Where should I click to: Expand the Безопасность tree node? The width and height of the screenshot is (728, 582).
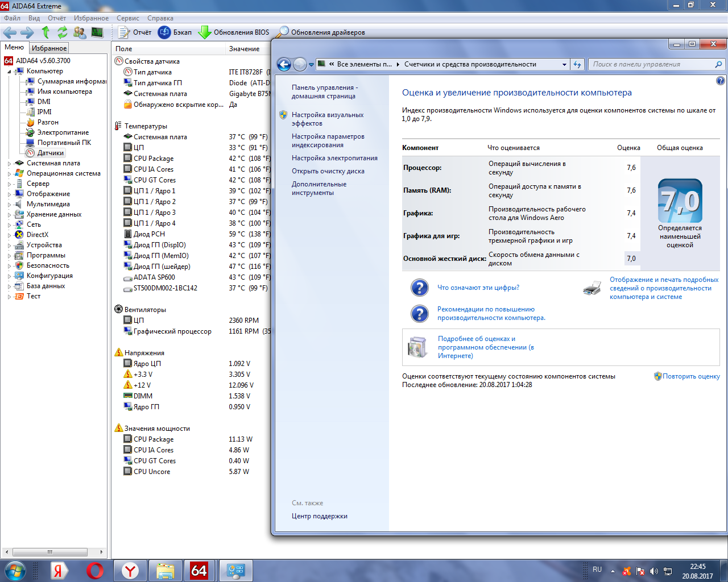(x=9, y=266)
